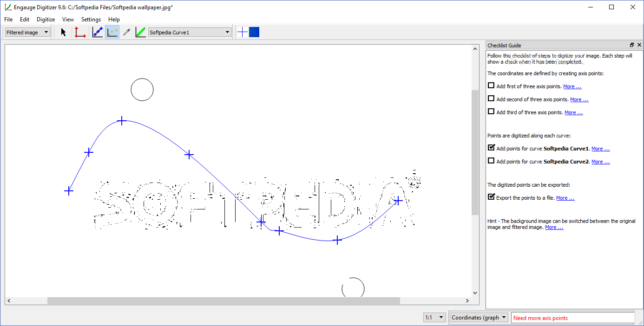The width and height of the screenshot is (644, 326).
Task: Click the horizontal scrollbar right arrow
Action: tap(467, 301)
